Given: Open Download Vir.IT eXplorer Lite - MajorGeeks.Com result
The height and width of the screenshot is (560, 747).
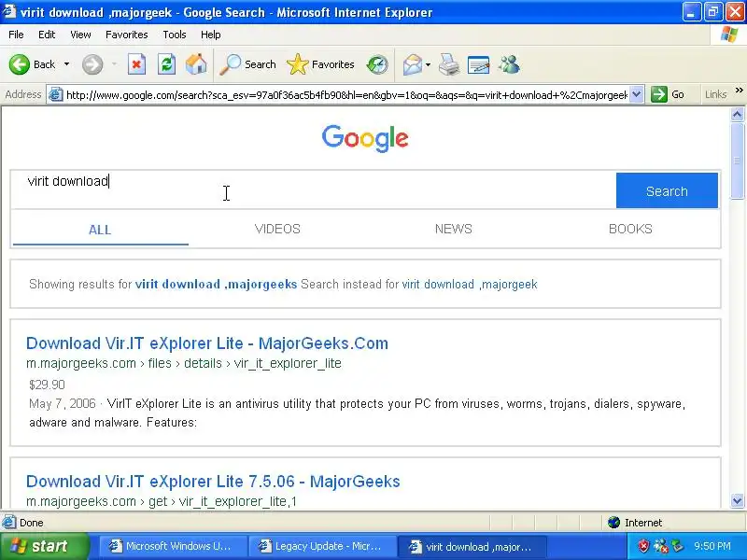Looking at the screenshot, I should tap(207, 343).
